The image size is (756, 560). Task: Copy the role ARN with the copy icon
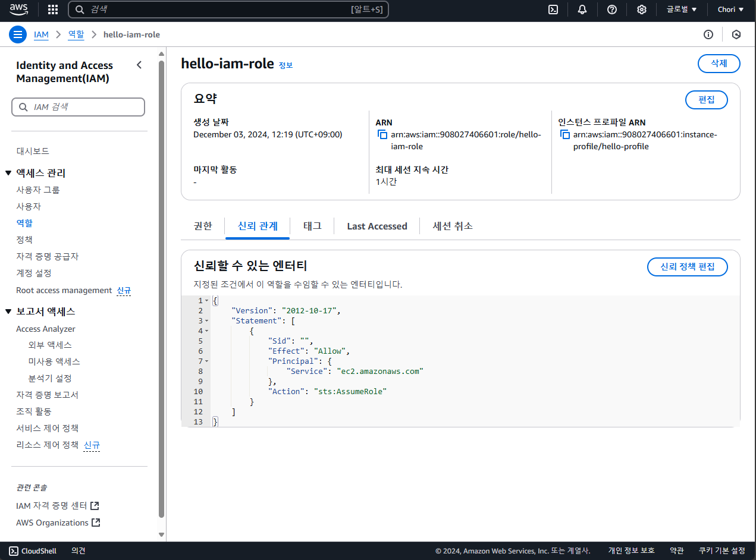[382, 135]
